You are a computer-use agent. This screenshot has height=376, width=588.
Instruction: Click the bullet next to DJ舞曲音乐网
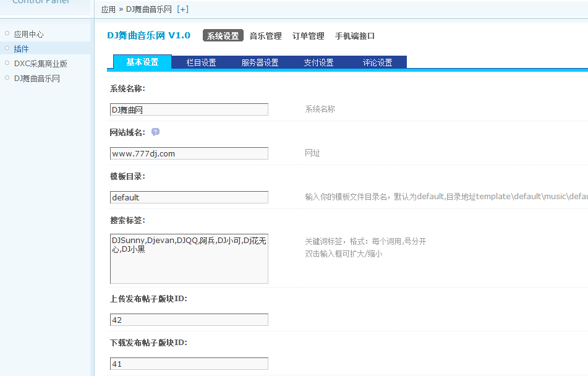pyautogui.click(x=7, y=78)
